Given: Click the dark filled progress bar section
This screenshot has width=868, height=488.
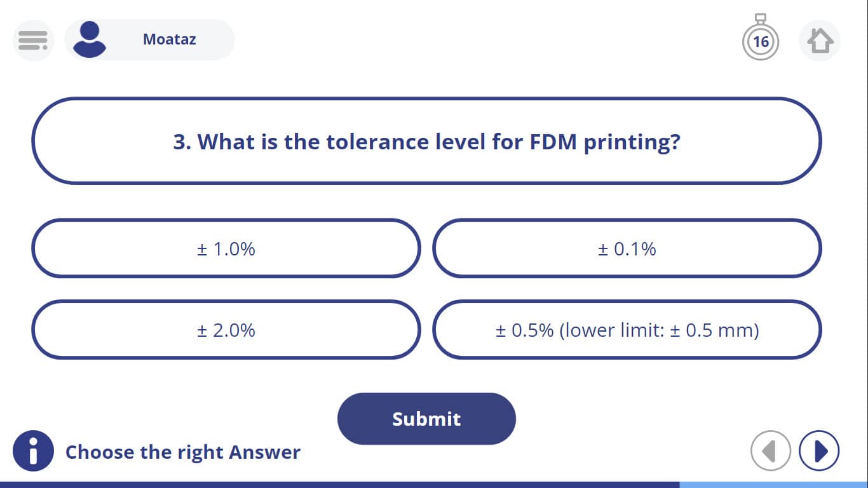Looking at the screenshot, I should tap(339, 485).
